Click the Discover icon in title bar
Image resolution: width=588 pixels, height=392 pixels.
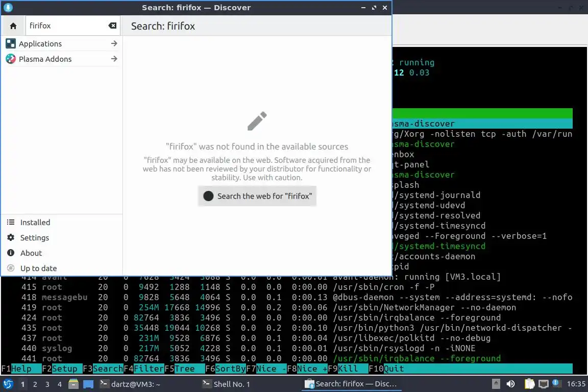point(8,8)
